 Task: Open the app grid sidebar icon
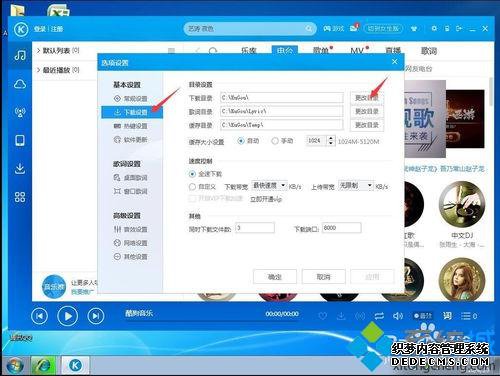(20, 197)
